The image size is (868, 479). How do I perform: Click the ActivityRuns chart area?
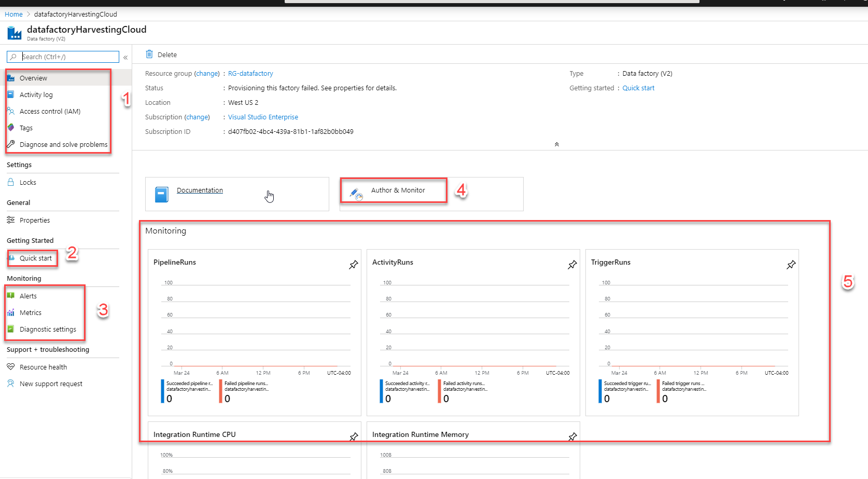[475, 325]
